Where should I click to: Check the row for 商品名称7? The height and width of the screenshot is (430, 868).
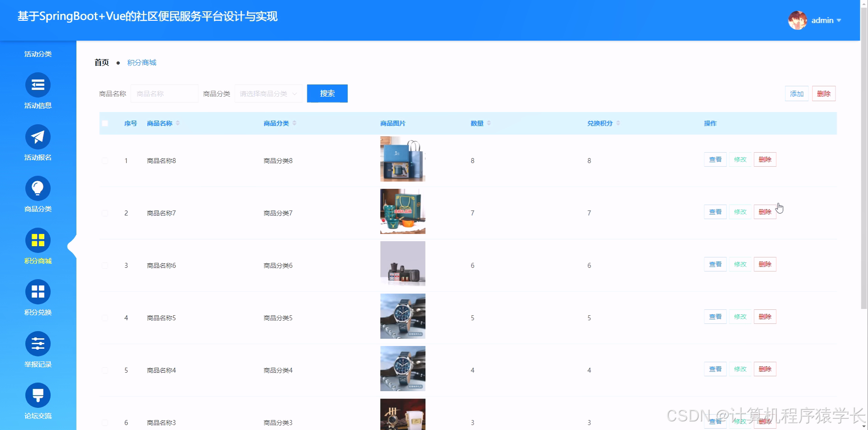[105, 213]
